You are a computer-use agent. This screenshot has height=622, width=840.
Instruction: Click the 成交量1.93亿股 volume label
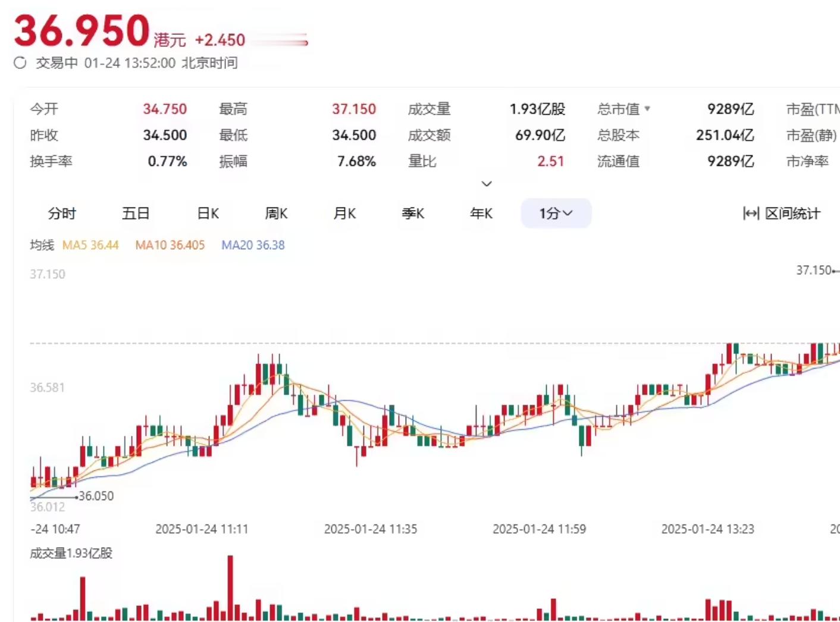point(71,553)
